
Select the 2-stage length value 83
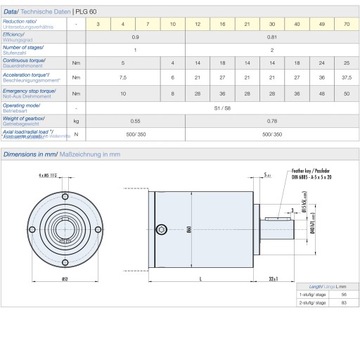(344, 303)
